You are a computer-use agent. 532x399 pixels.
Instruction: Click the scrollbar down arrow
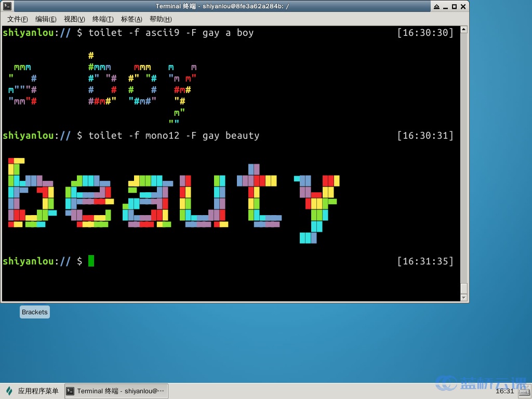click(464, 298)
